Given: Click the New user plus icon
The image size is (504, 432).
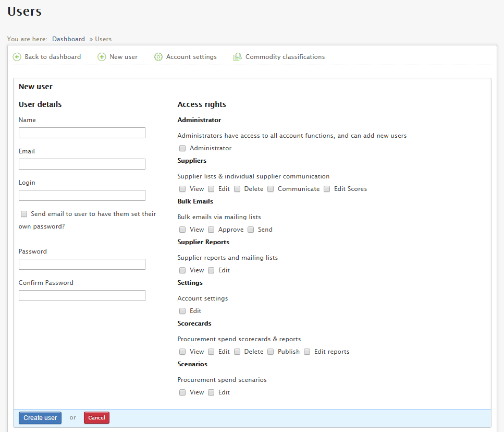Looking at the screenshot, I should (102, 57).
